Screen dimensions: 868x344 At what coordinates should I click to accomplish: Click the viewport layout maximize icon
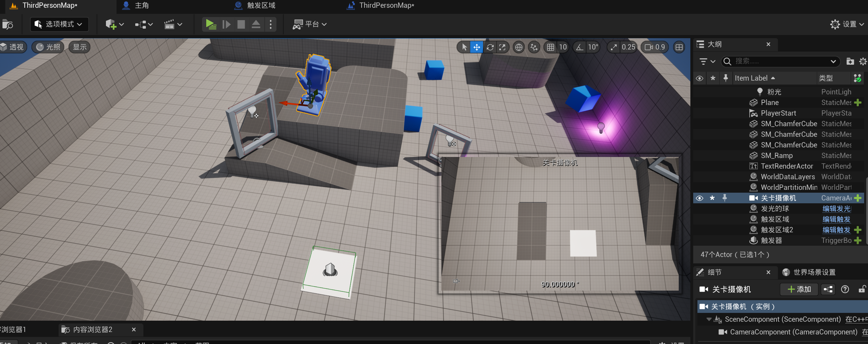point(679,47)
